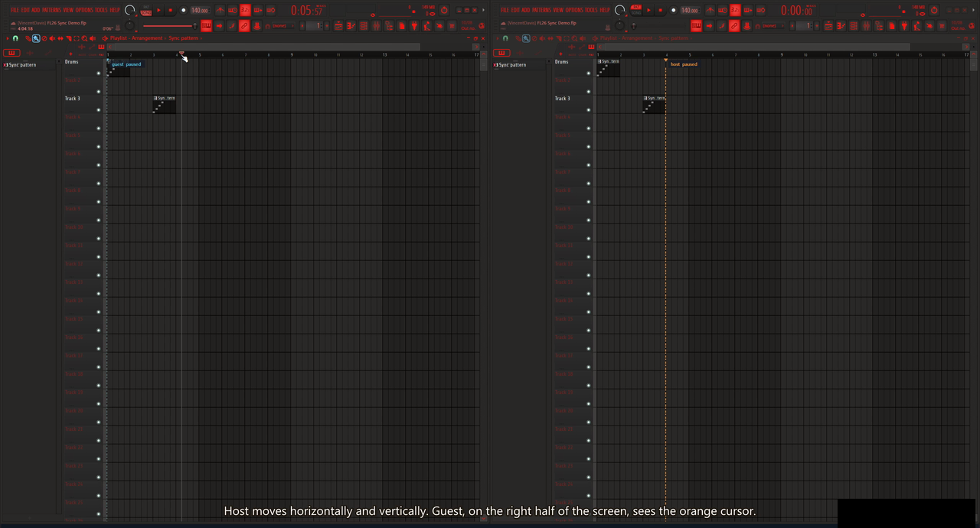This screenshot has height=528, width=980.
Task: Click Stop button in left host window
Action: coord(170,10)
